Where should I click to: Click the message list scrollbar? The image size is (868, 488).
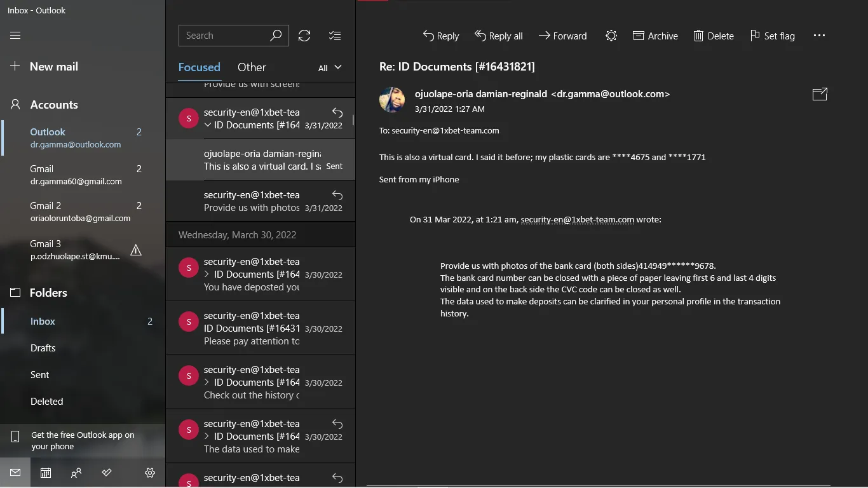pyautogui.click(x=353, y=120)
